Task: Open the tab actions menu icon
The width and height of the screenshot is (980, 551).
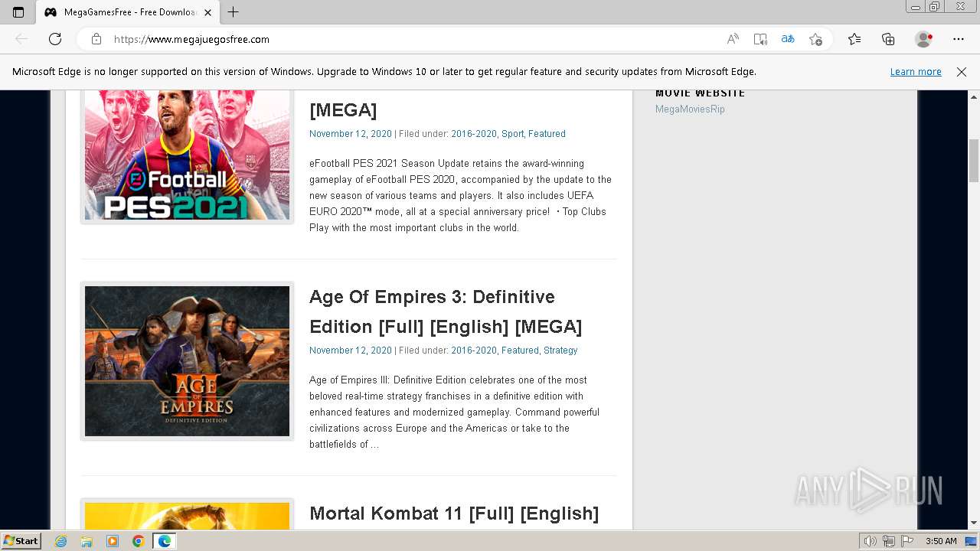Action: point(18,12)
